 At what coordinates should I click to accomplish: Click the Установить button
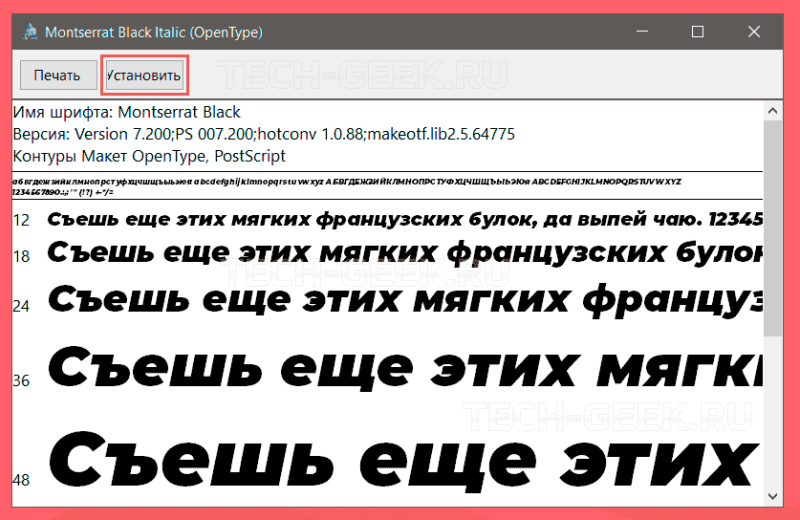click(x=145, y=75)
